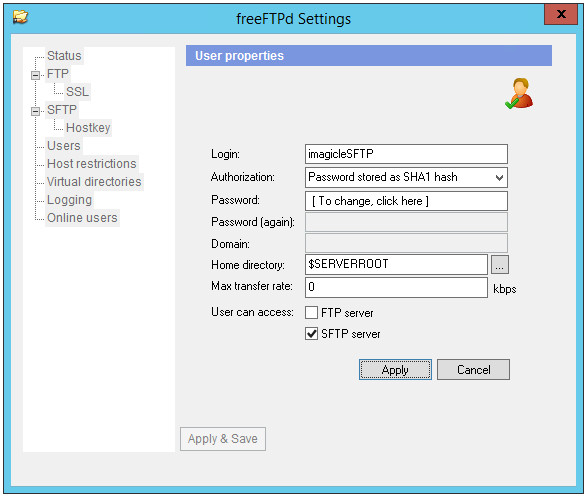
Task: Browse for home directory with ellipsis button
Action: pos(499,265)
